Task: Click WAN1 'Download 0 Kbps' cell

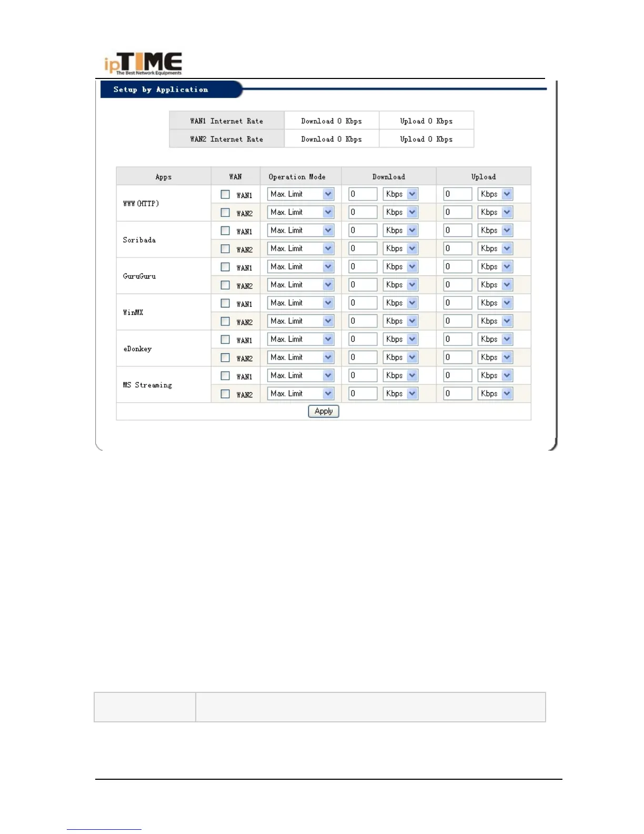Action: 331,121
